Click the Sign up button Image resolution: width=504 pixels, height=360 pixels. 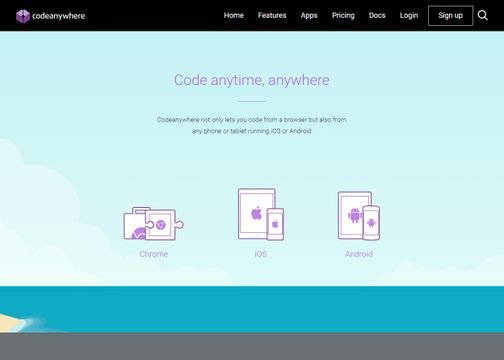click(x=450, y=16)
